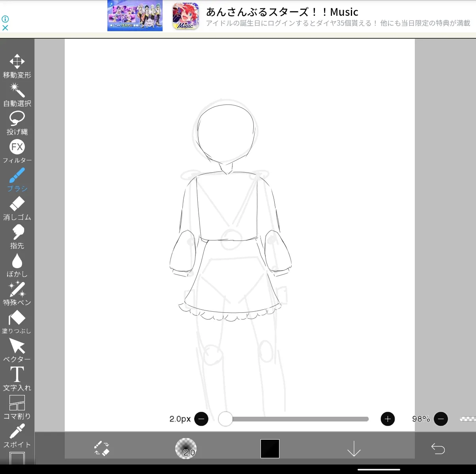The image size is (476, 474).
Task: Select the Frame Divider (コマ割り) tool
Action: [x=17, y=408]
